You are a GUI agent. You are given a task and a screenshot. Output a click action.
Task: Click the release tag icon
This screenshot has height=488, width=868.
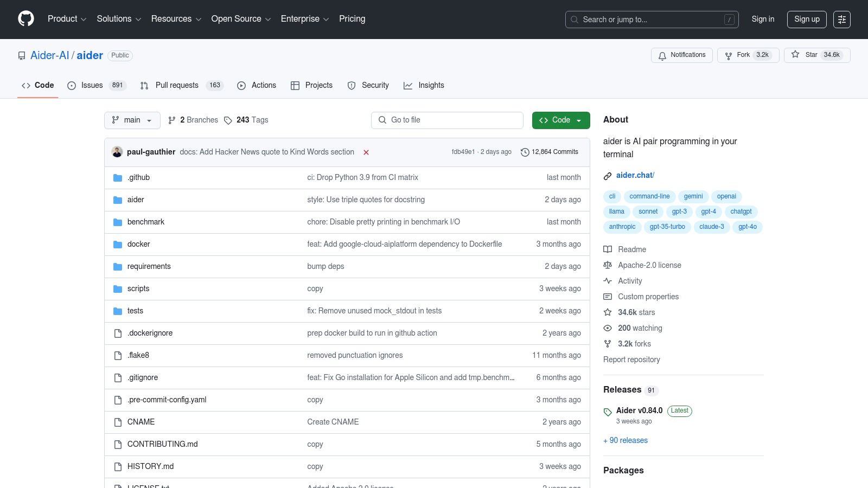[x=608, y=412]
